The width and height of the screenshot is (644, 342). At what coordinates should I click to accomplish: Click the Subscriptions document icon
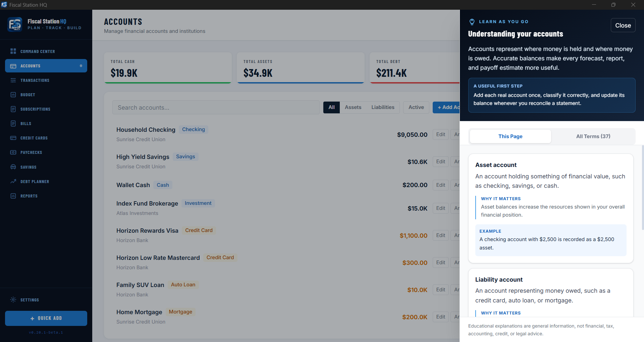pyautogui.click(x=13, y=109)
